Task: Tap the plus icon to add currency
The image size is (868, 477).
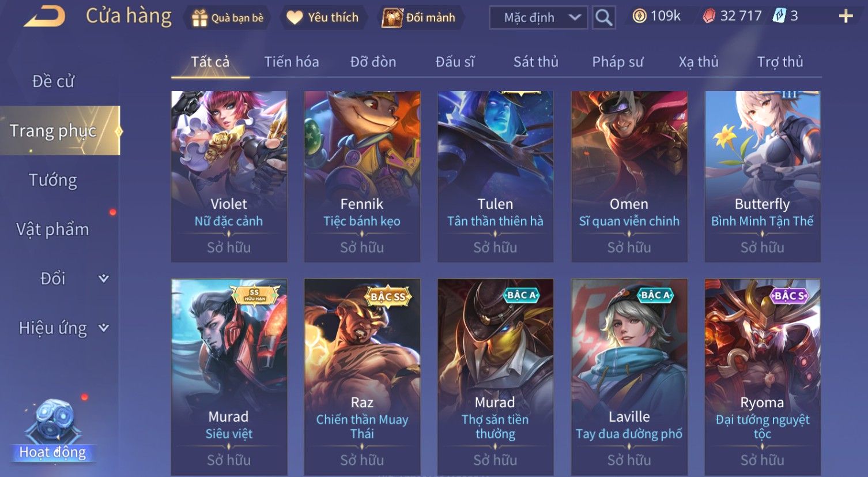Action: [846, 16]
